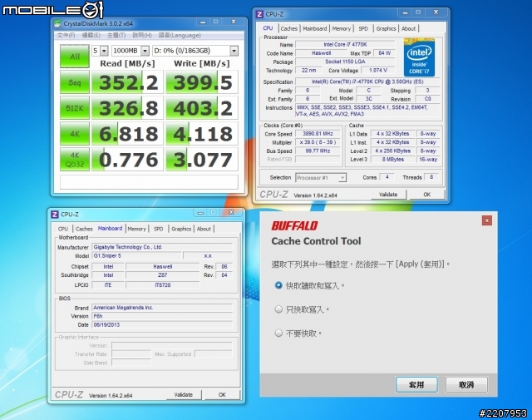Start the Seq test in CrystalDiskMark
This screenshot has height=420, width=532.
tap(75, 82)
